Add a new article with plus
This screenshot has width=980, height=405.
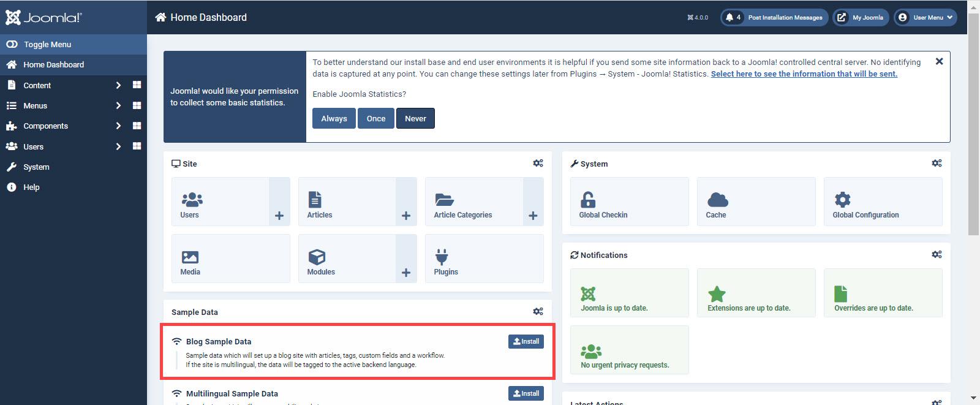click(x=406, y=202)
